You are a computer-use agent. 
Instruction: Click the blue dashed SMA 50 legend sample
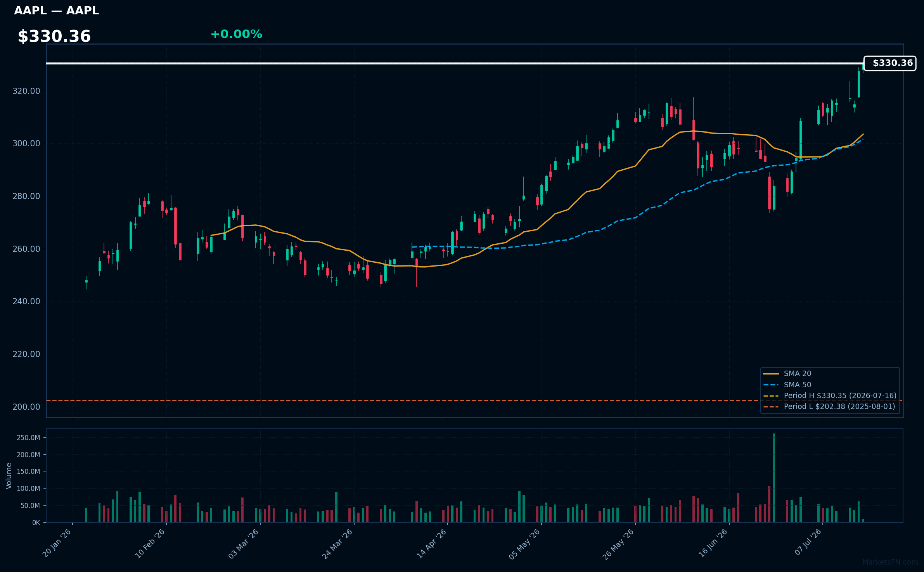tap(771, 385)
